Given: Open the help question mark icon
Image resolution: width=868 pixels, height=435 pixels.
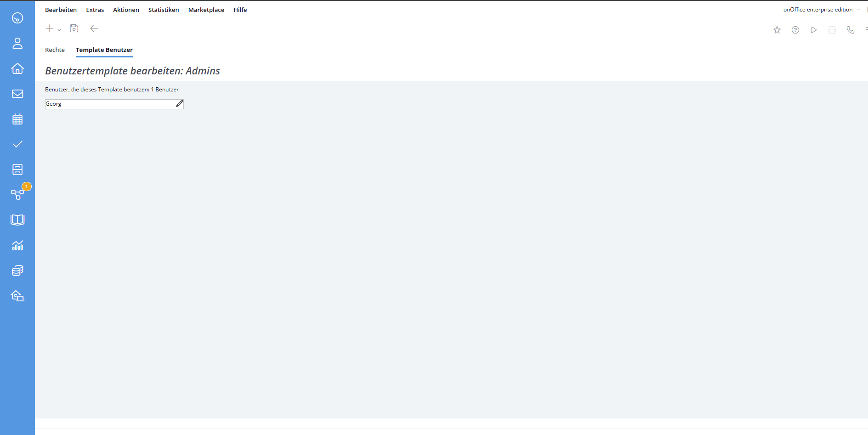Looking at the screenshot, I should [x=795, y=30].
